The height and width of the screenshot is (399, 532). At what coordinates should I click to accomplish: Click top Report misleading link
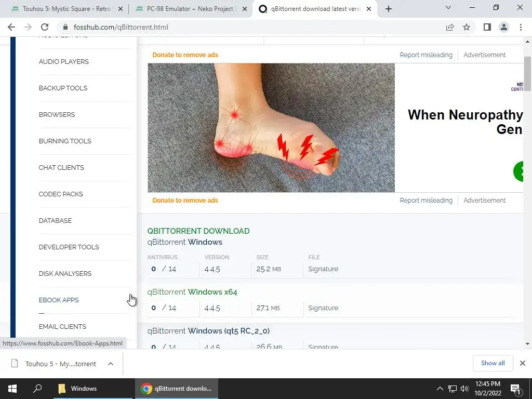(426, 55)
